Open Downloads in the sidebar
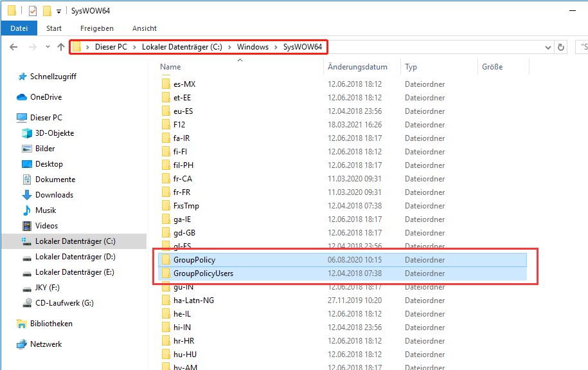The image size is (588, 370). pyautogui.click(x=54, y=194)
